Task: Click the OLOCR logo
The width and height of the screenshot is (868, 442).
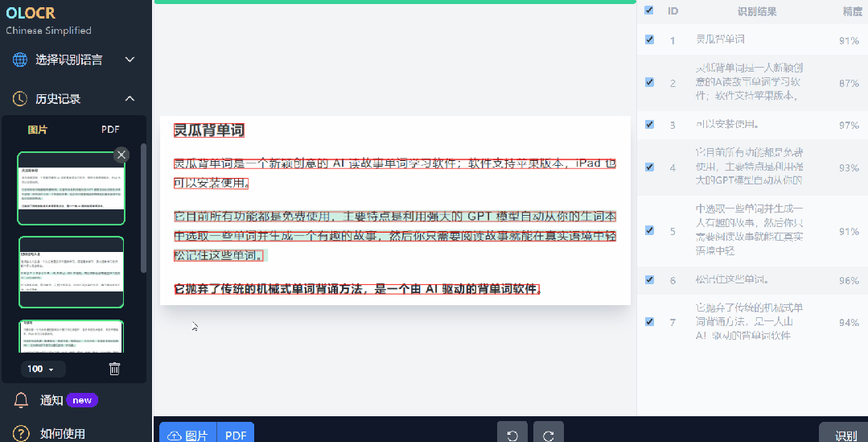Action: pos(31,12)
